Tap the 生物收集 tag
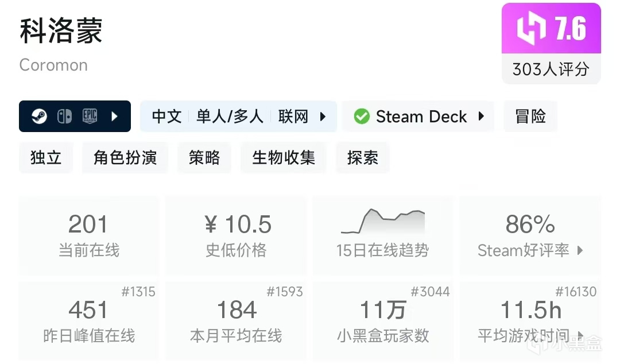 pos(284,157)
